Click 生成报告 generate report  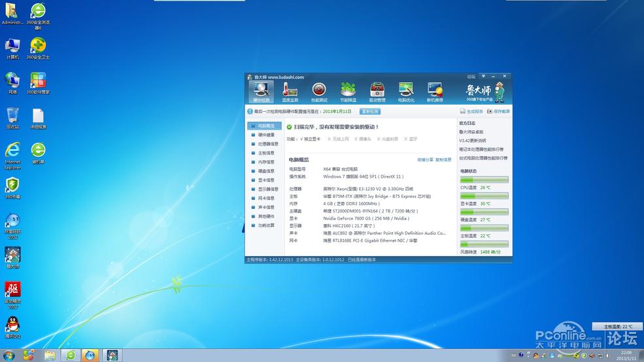[471, 111]
